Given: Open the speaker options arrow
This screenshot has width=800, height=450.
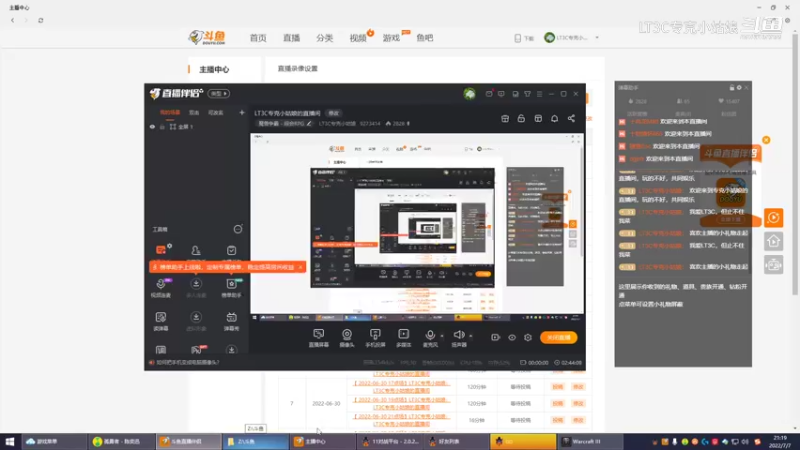Looking at the screenshot, I should (470, 336).
